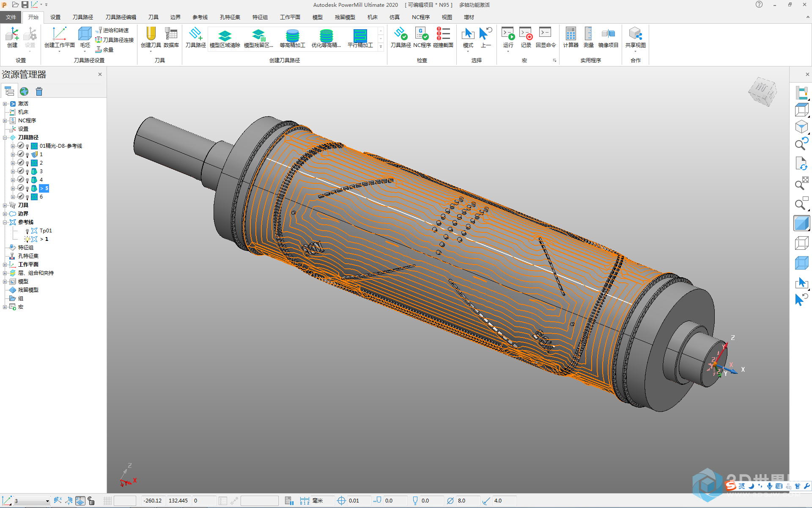Click the zoom to box icon in view toolbar
The width and height of the screenshot is (812, 508).
801,204
